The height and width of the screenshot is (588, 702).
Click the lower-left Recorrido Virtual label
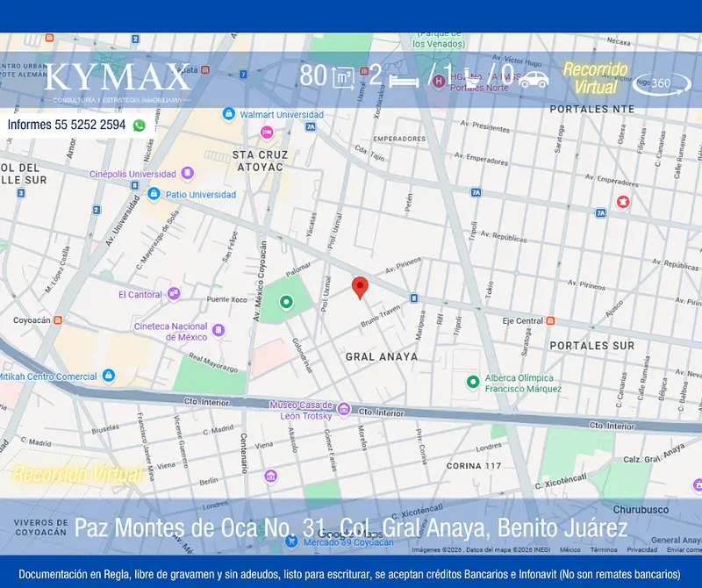pos(77,474)
